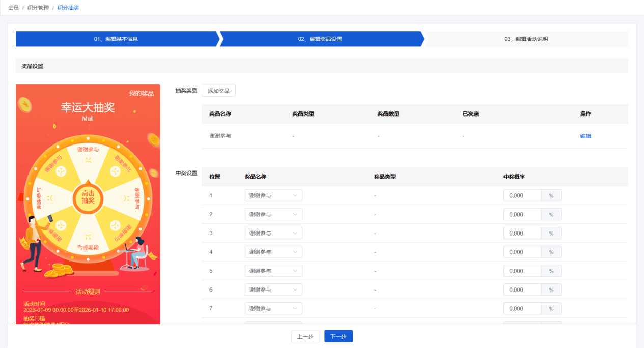Select the 积分抽奖 breadcrumb
Image resolution: width=644 pixels, height=348 pixels.
(x=68, y=8)
